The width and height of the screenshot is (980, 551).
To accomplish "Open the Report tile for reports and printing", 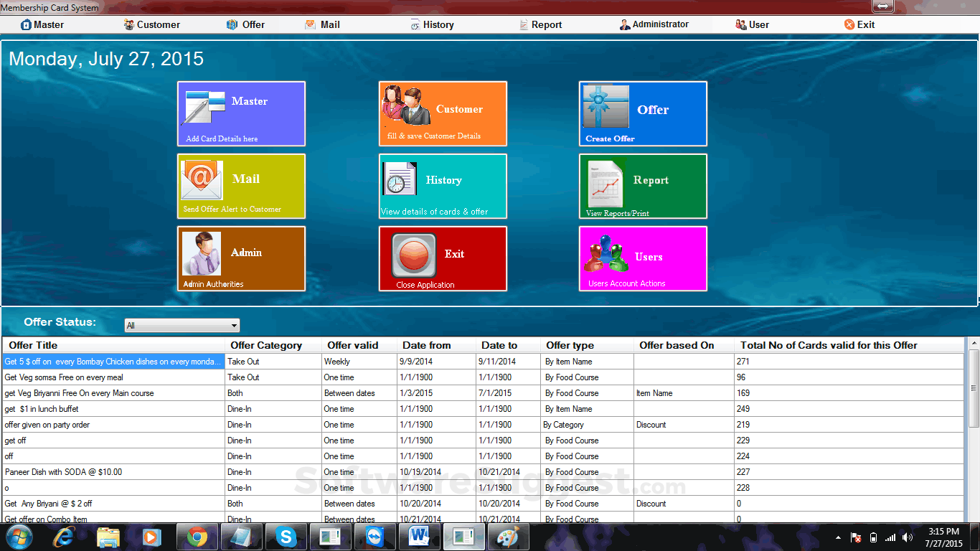I will [642, 186].
